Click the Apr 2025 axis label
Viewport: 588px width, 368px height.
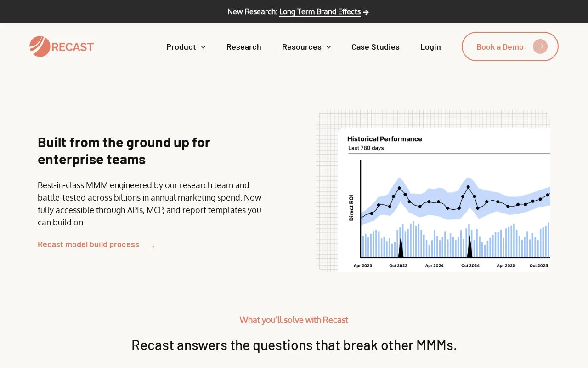pyautogui.click(x=506, y=266)
